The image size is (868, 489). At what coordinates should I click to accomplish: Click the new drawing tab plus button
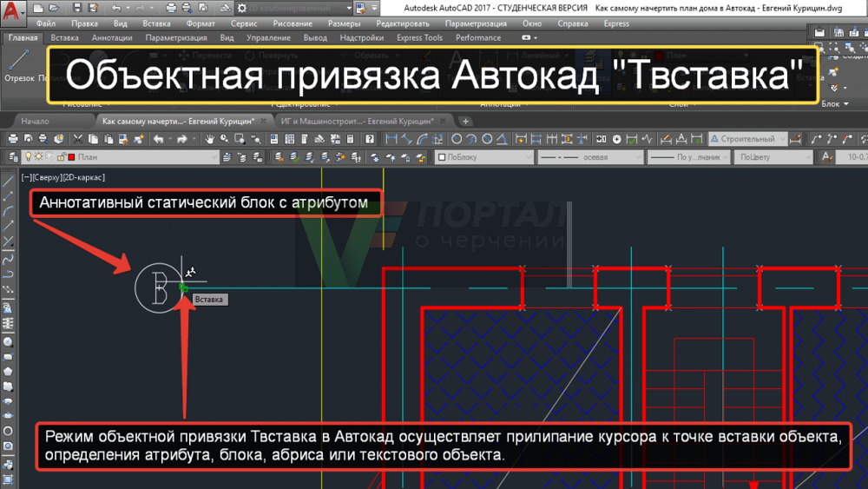[x=466, y=122]
